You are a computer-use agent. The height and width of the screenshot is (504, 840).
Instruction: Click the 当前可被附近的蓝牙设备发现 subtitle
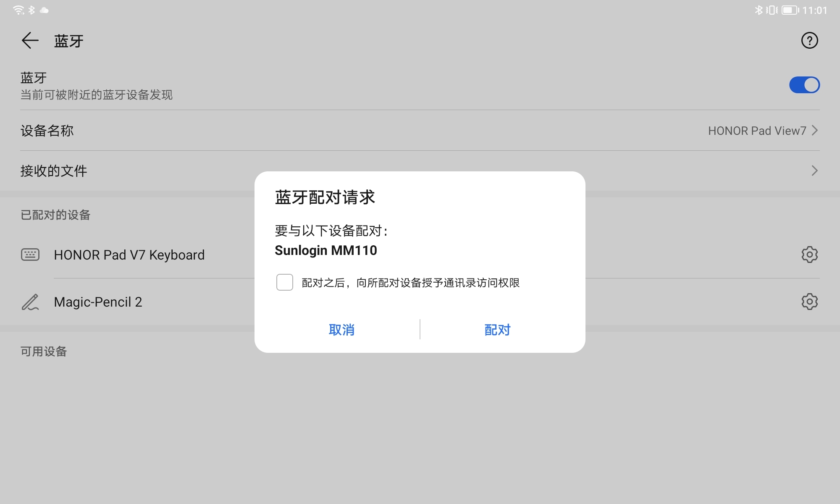[97, 95]
